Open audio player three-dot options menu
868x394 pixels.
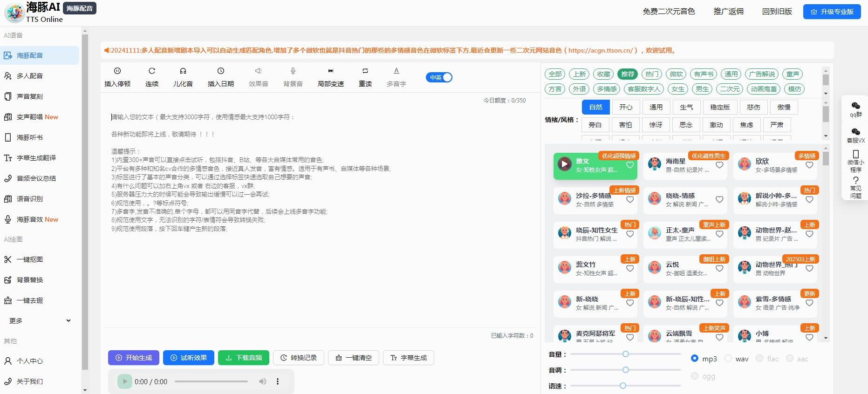(x=278, y=381)
